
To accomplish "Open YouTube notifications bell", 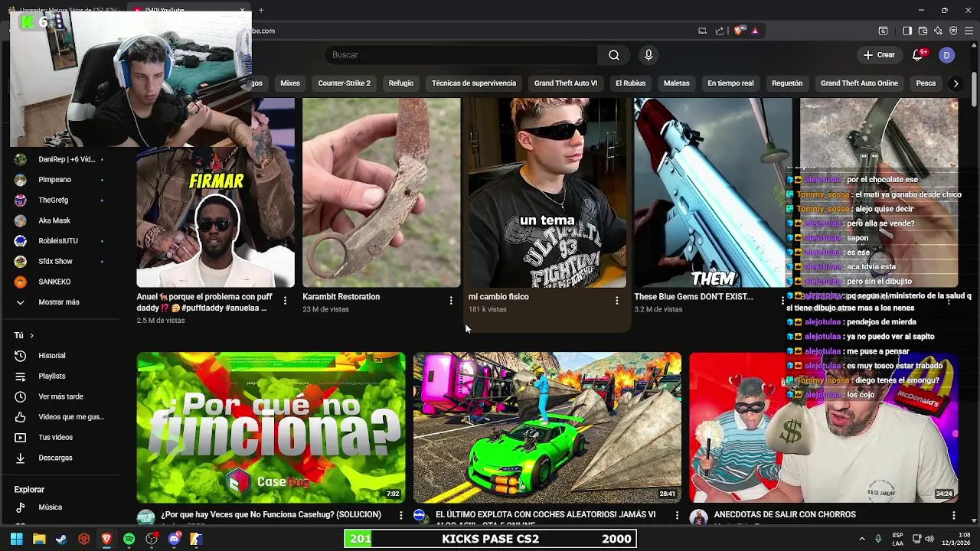I will [917, 55].
